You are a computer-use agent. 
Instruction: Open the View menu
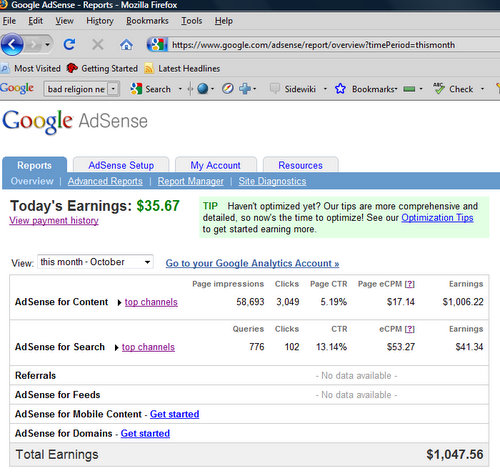(x=64, y=21)
